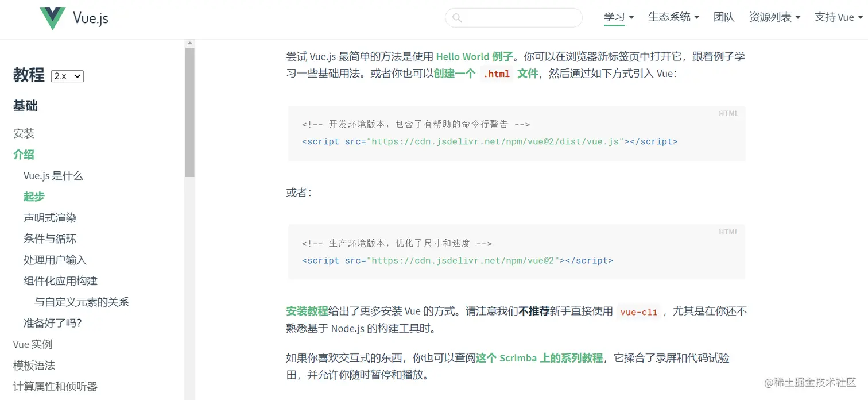
Task: Click the search magnifier icon
Action: (x=457, y=18)
